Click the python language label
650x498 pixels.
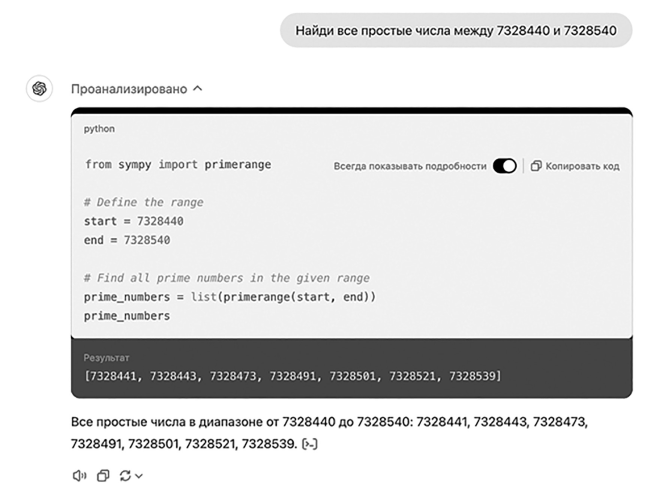tap(99, 129)
